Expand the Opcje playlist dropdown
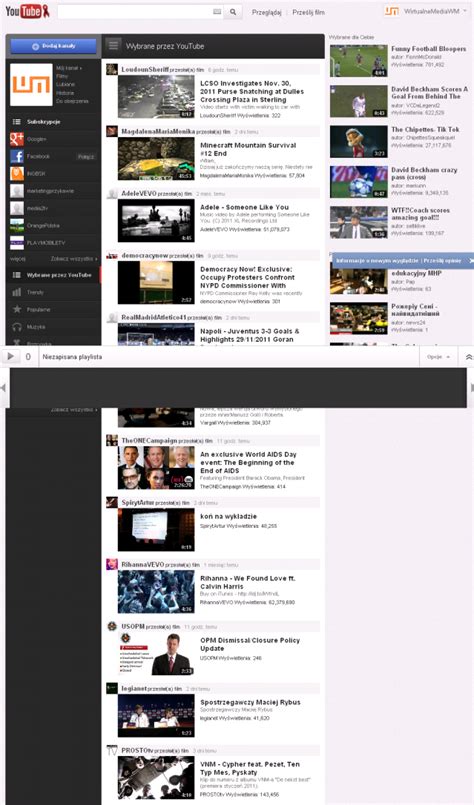474x805 pixels. point(439,357)
